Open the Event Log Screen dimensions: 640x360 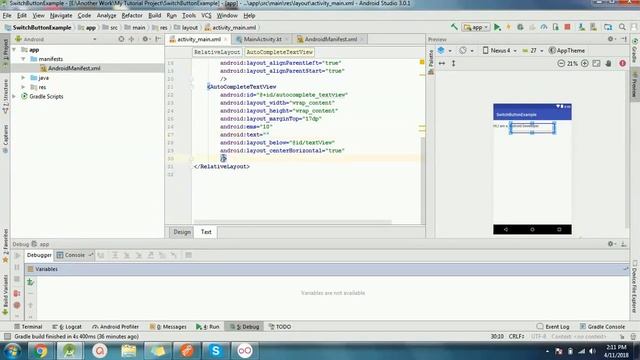tap(553, 327)
